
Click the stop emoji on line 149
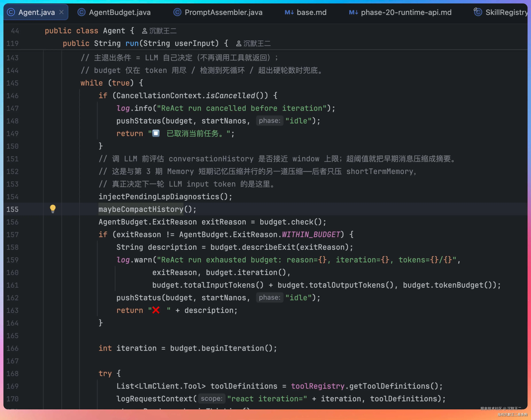[x=156, y=133]
